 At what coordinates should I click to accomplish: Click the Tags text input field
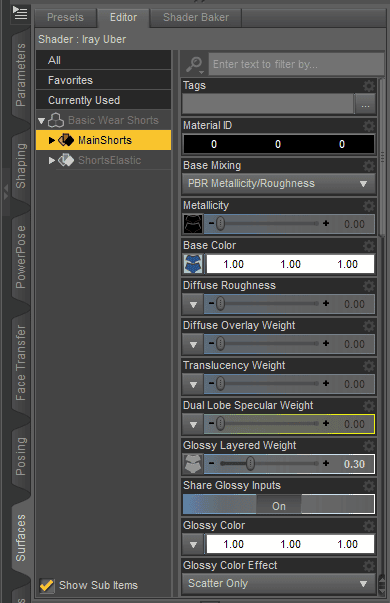pyautogui.click(x=268, y=104)
